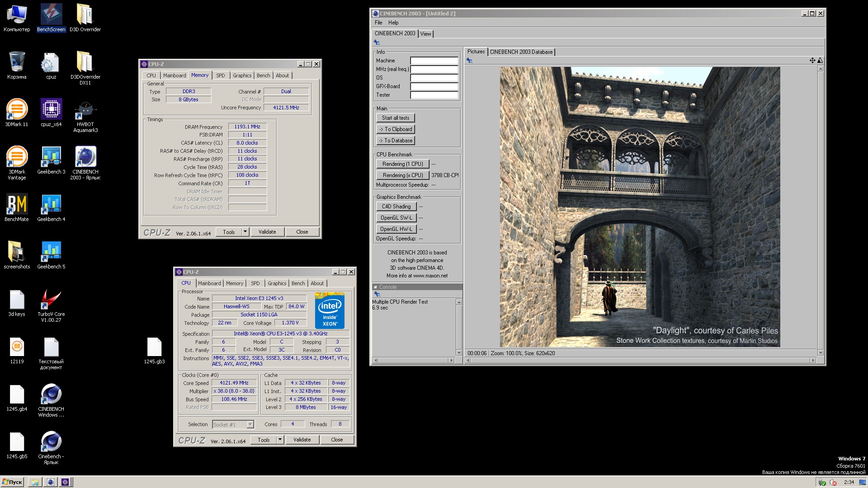Open the 1245.gb5 file

point(17,445)
